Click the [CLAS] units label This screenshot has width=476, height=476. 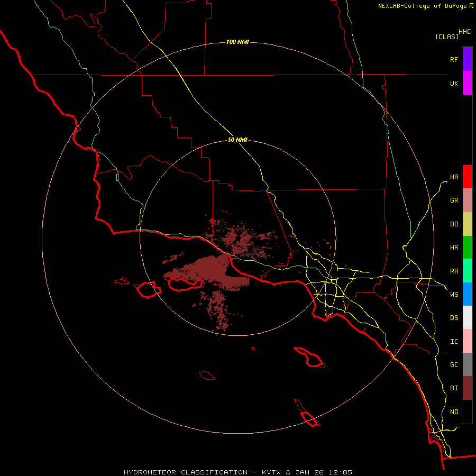(x=447, y=36)
